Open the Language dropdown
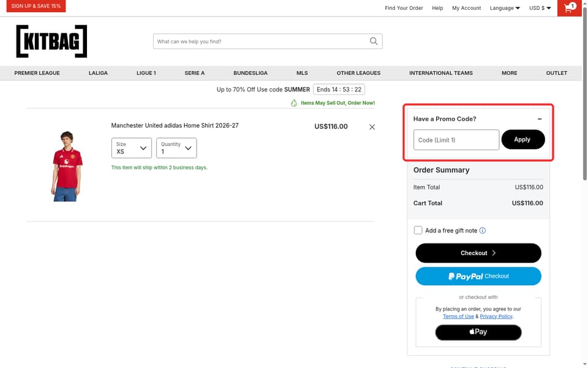 [505, 8]
